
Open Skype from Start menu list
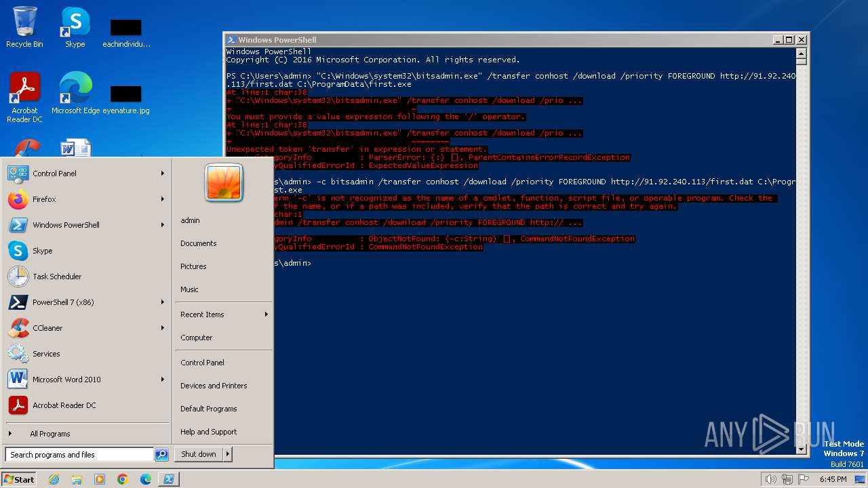pos(86,251)
